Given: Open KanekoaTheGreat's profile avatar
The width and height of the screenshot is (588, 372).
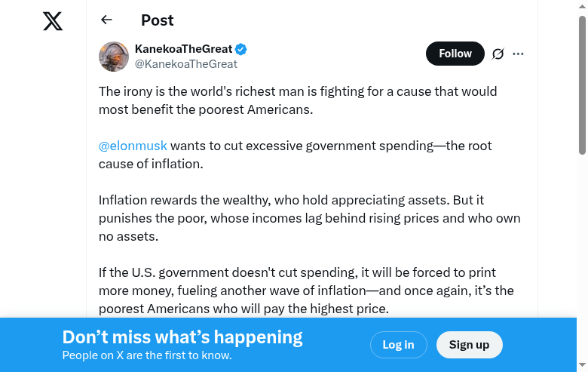Looking at the screenshot, I should pos(114,57).
